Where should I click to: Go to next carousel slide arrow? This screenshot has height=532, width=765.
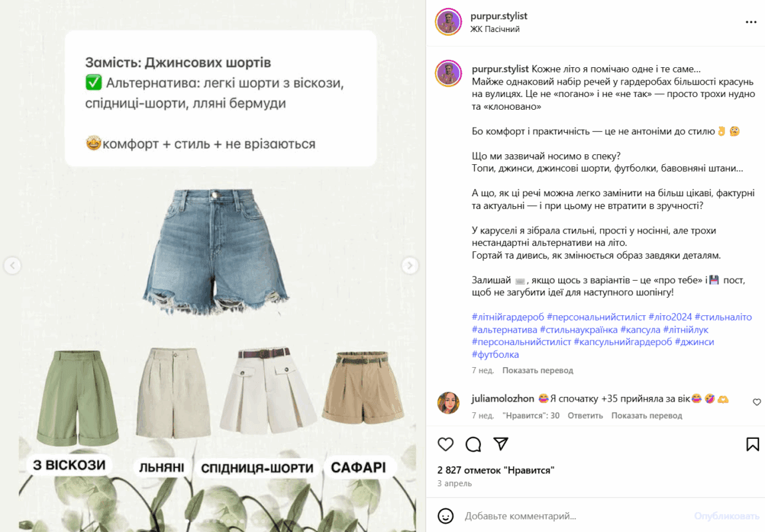point(410,265)
